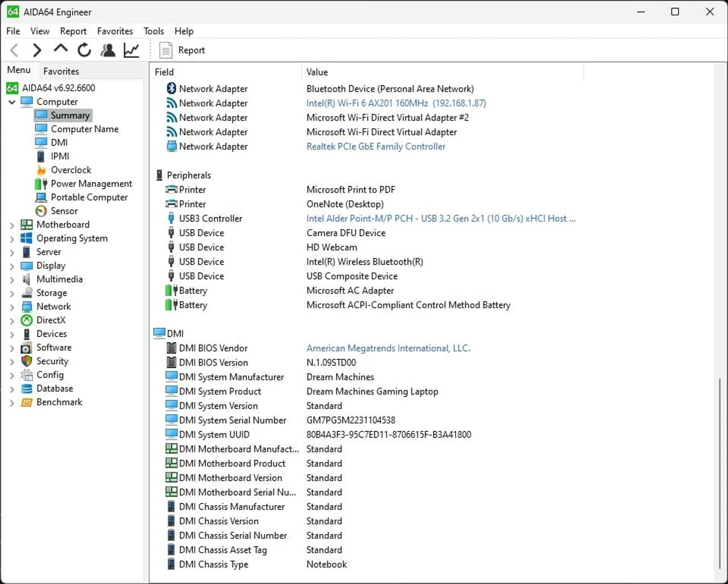The width and height of the screenshot is (728, 584).
Task: Select the DMI System UUID row
Action: coord(318,435)
